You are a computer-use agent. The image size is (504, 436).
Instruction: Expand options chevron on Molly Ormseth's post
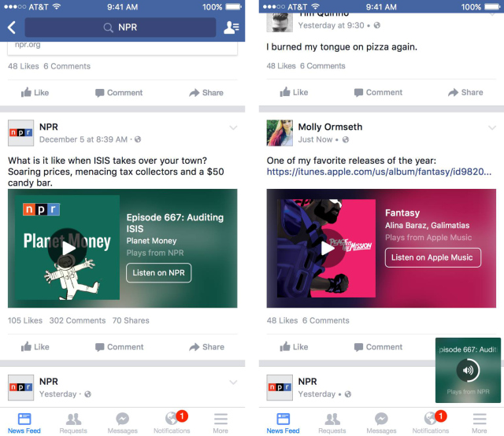pos(492,127)
